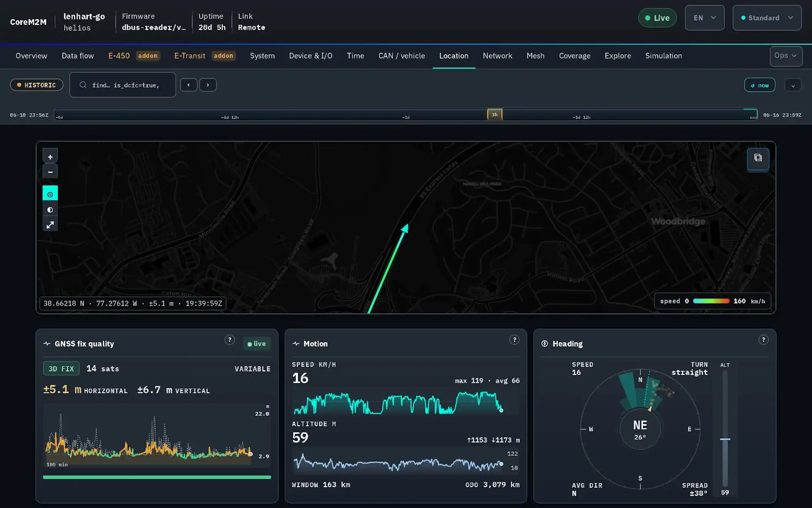Open Network tab
The height and width of the screenshot is (508, 812).
click(x=497, y=56)
